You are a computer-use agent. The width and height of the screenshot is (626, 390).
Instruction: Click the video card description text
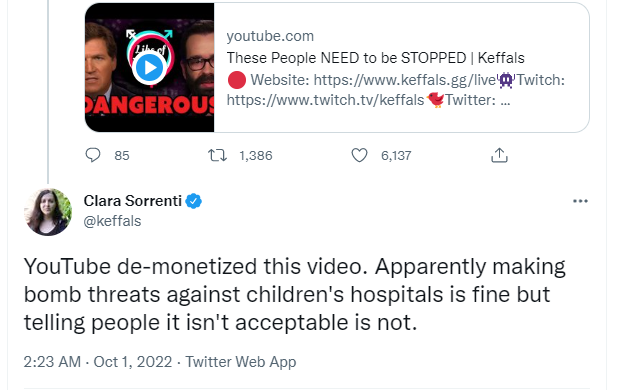[396, 90]
